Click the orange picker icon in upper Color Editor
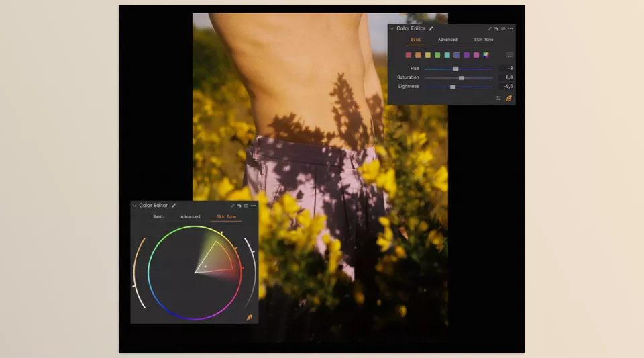This screenshot has height=358, width=644. pos(509,98)
